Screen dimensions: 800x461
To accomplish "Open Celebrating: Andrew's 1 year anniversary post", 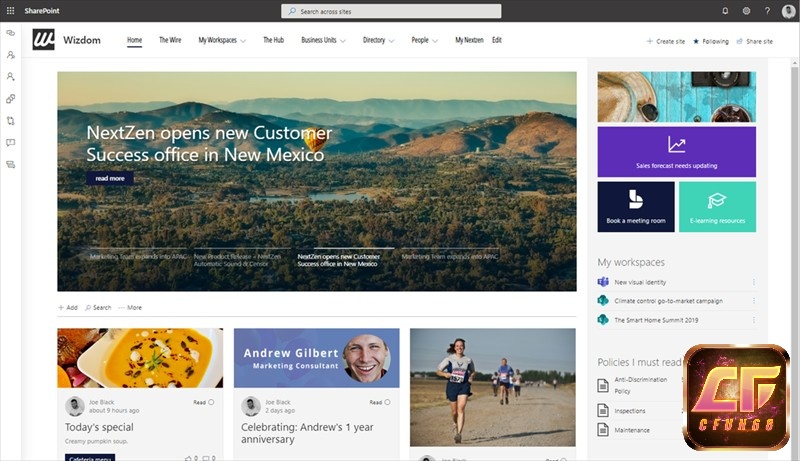I will pos(307,433).
